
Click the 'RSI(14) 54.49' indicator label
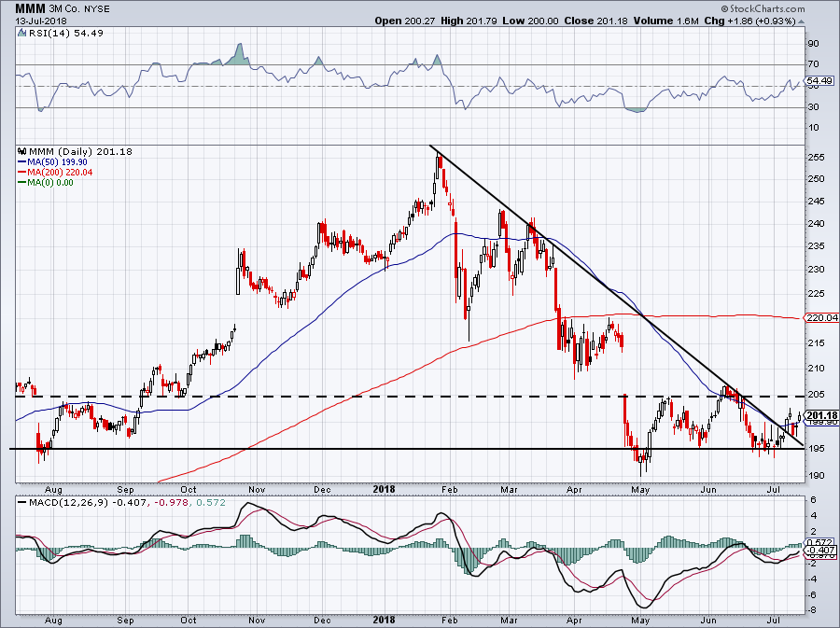pos(65,34)
